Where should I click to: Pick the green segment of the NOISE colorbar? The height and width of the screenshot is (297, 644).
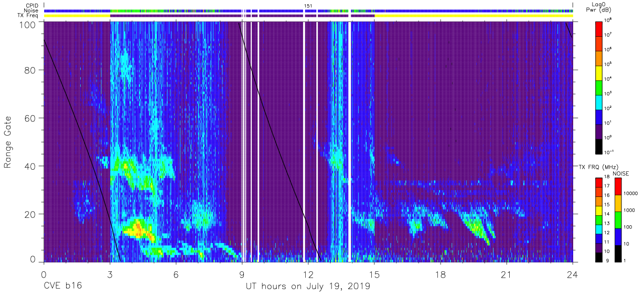[x=618, y=220]
